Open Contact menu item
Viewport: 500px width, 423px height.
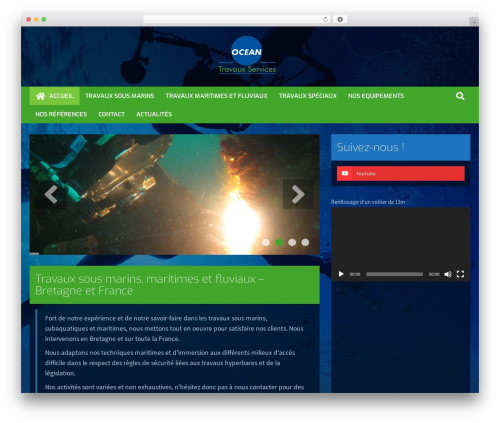click(x=111, y=114)
